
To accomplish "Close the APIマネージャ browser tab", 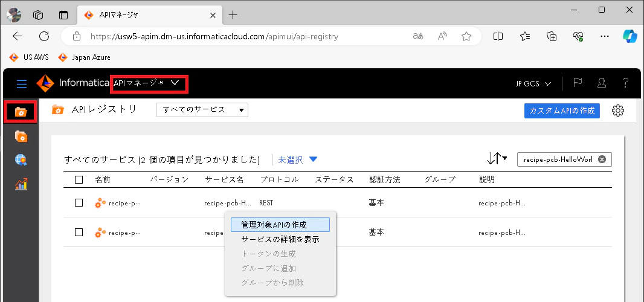I will click(x=213, y=15).
